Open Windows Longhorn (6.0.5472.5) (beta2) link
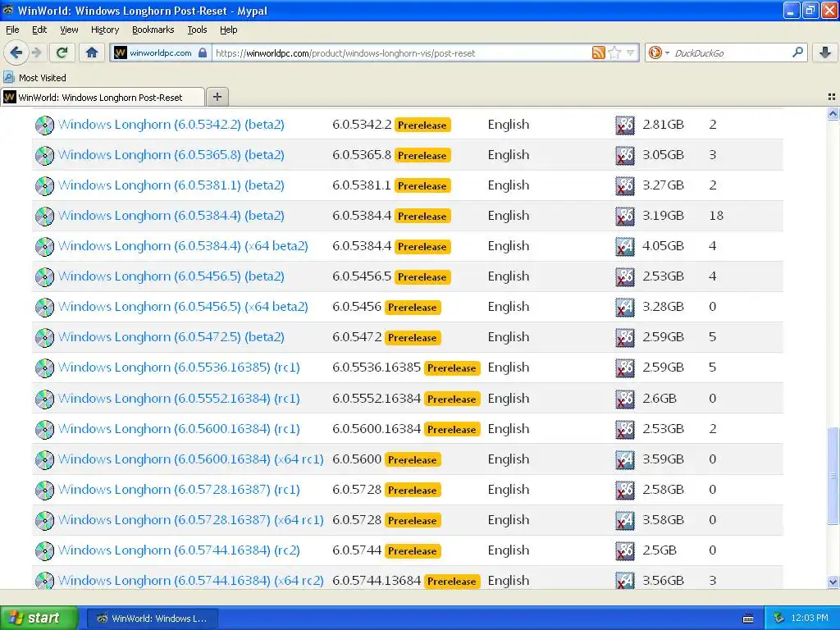Image resolution: width=840 pixels, height=630 pixels. (x=171, y=337)
